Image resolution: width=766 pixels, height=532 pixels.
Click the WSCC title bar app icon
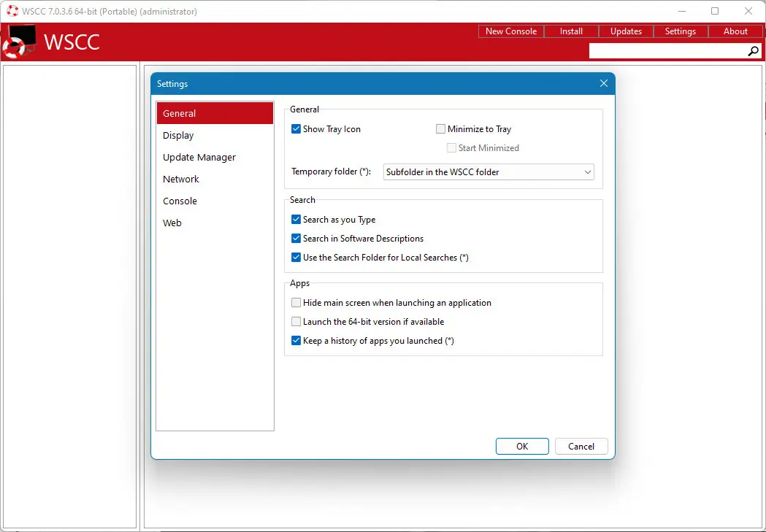click(12, 11)
